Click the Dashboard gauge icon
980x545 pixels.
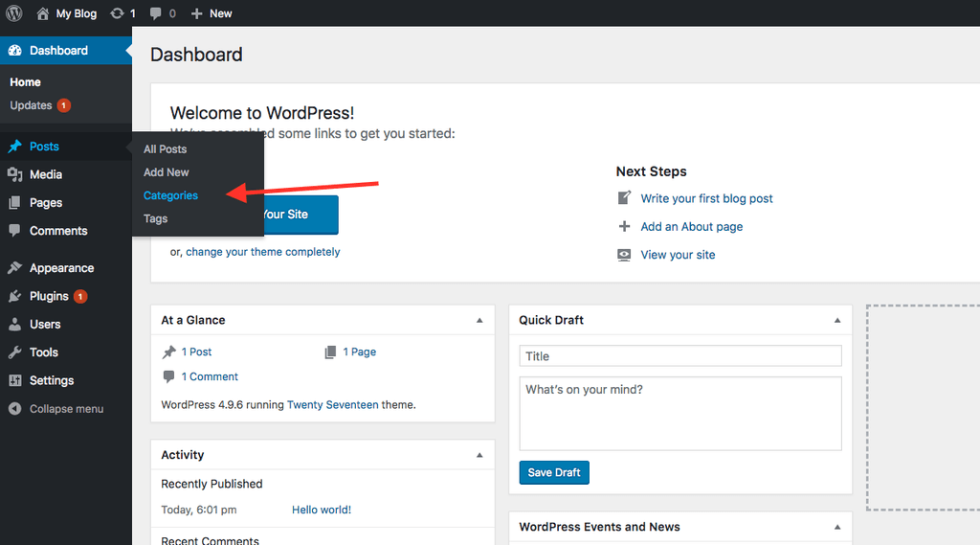[x=15, y=51]
